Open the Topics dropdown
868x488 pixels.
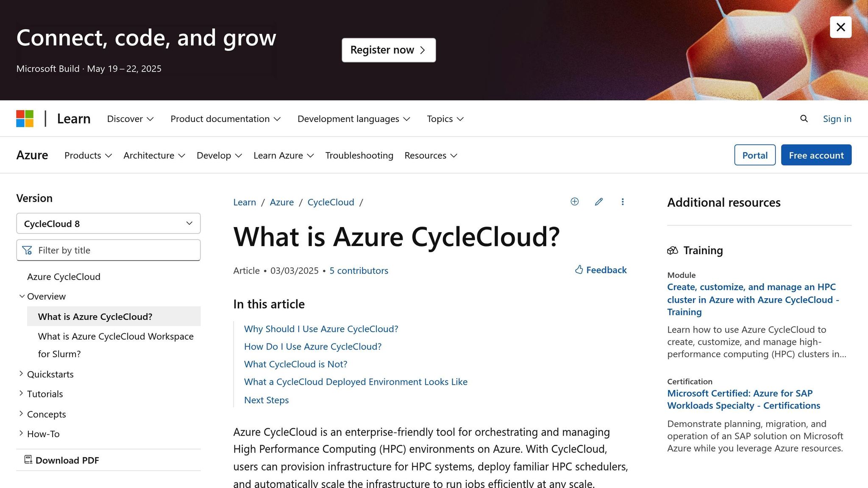pyautogui.click(x=445, y=119)
